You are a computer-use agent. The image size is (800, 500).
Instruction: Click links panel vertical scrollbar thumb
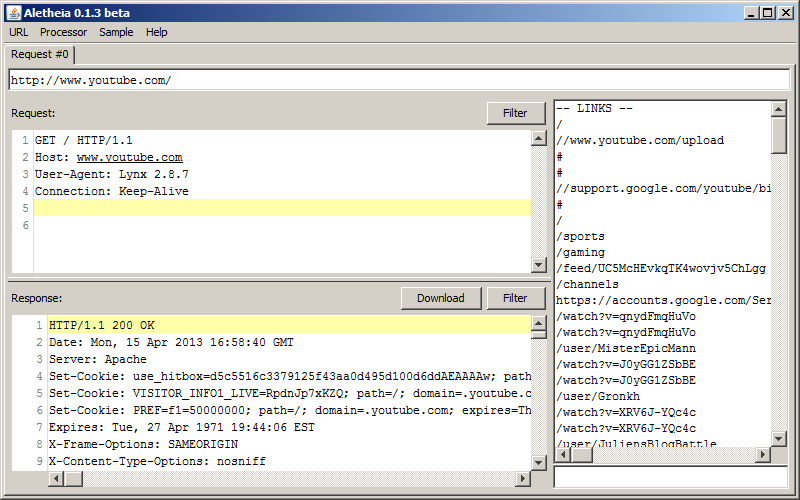tap(779, 135)
